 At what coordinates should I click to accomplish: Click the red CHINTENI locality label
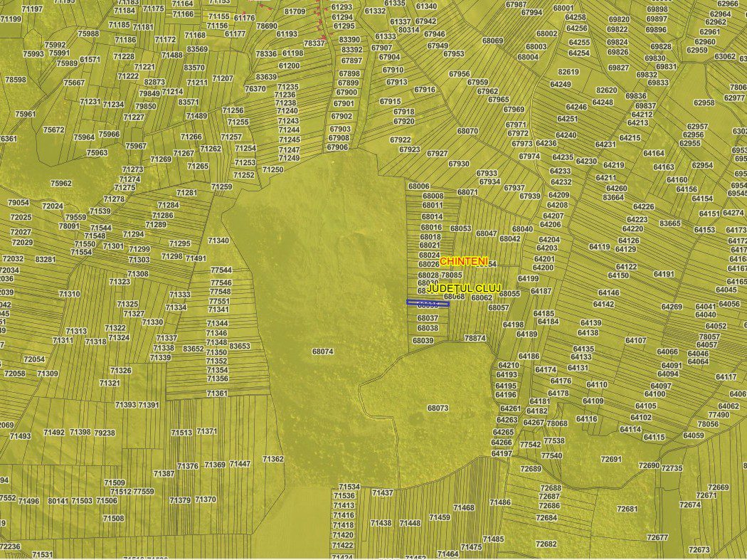click(x=464, y=261)
